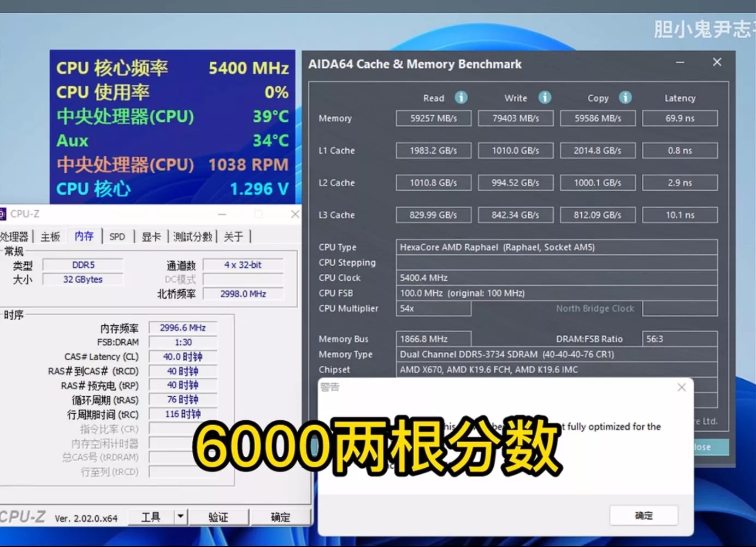Click the Chipset field AMD X670
Image resolution: width=756 pixels, height=547 pixels.
[x=557, y=369]
